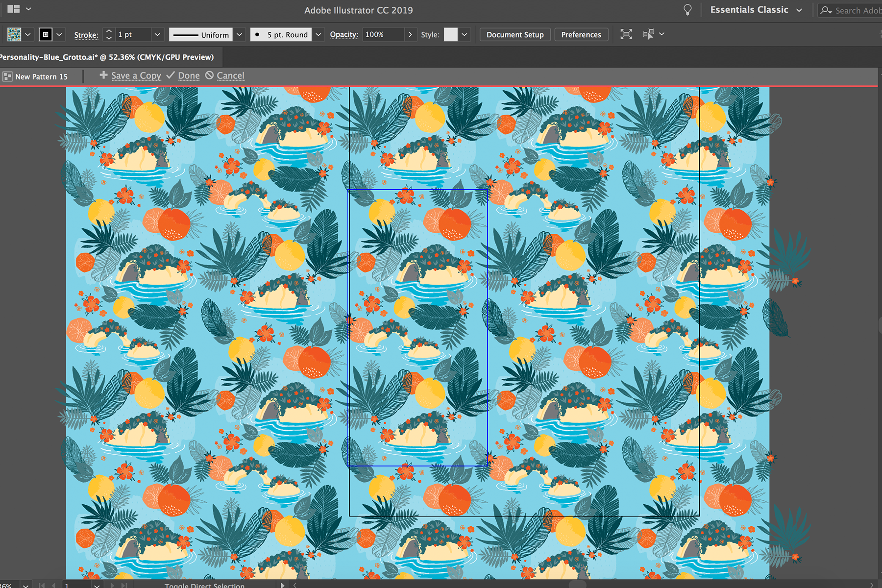Open the Uniform width profile dropdown

tap(239, 34)
